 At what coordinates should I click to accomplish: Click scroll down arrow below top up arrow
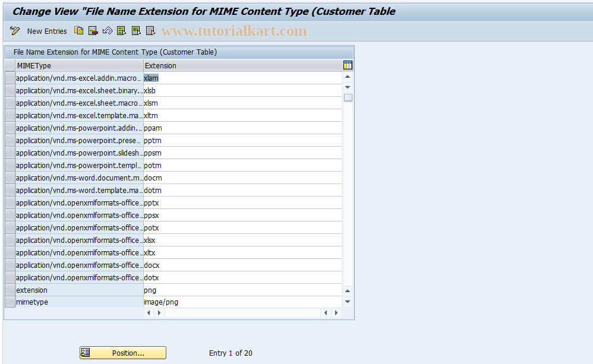[348, 87]
